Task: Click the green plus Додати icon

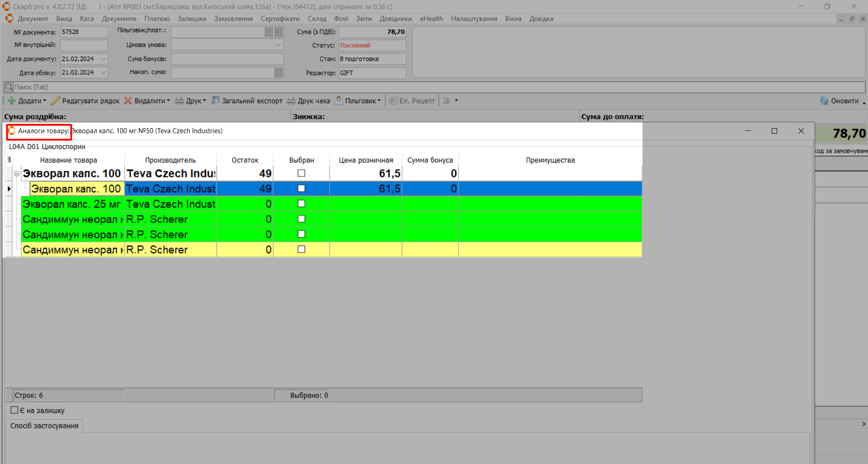Action: (12, 101)
